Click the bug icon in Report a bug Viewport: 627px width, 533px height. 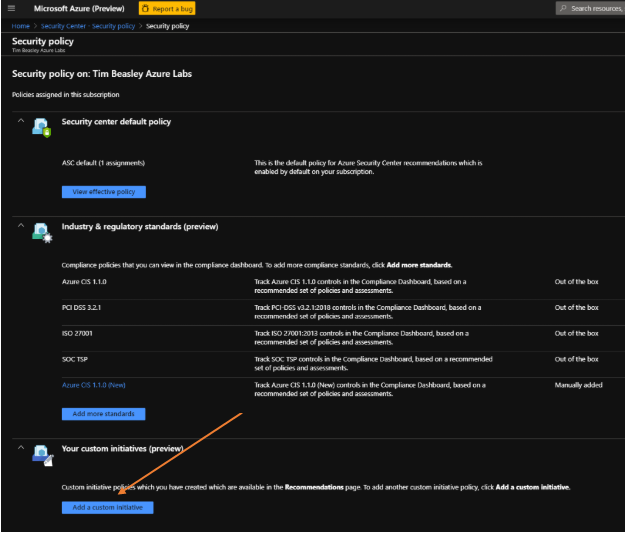tap(146, 8)
